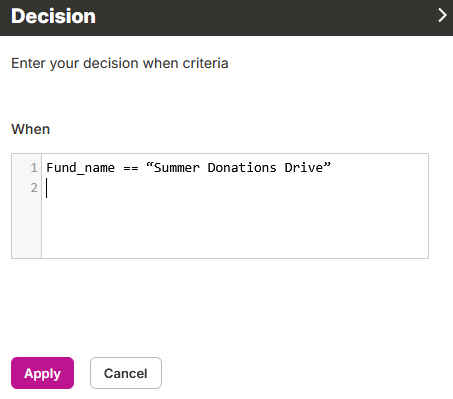Click the empty area below line 2 in editor
This screenshot has width=453, height=399.
point(235,228)
